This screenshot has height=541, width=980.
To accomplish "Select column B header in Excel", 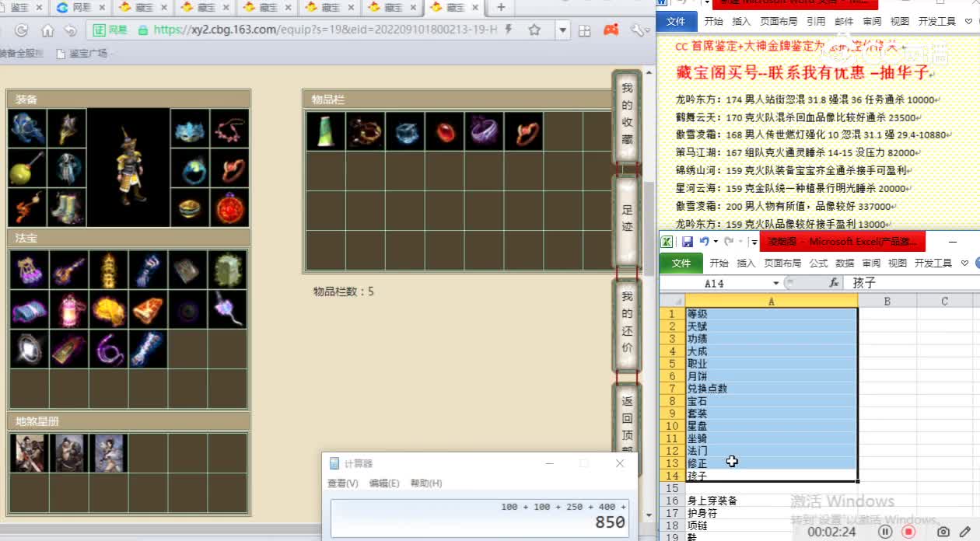I will coord(887,301).
